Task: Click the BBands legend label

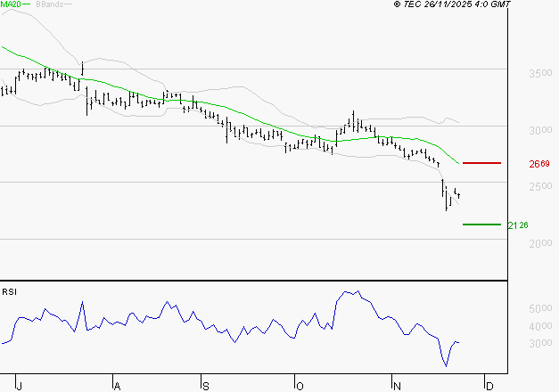Action: click(49, 4)
